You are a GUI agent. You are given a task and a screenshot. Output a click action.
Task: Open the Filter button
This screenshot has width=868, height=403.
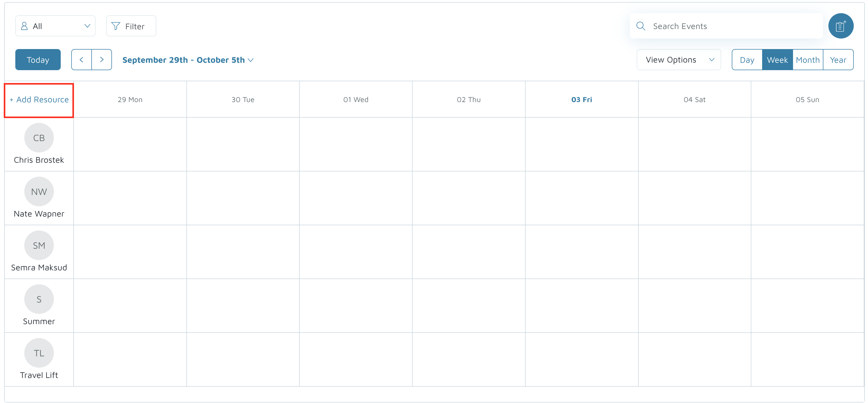(x=131, y=26)
